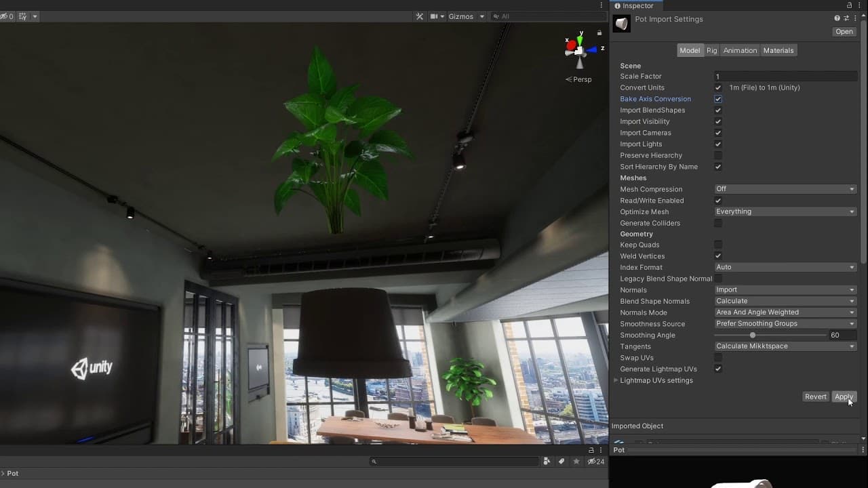
Task: Open the Pot preview panel options menu
Action: click(x=863, y=450)
